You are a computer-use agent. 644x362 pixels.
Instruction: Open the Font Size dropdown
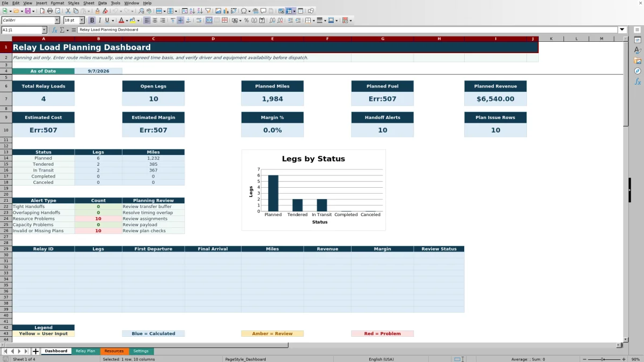pyautogui.click(x=82, y=20)
